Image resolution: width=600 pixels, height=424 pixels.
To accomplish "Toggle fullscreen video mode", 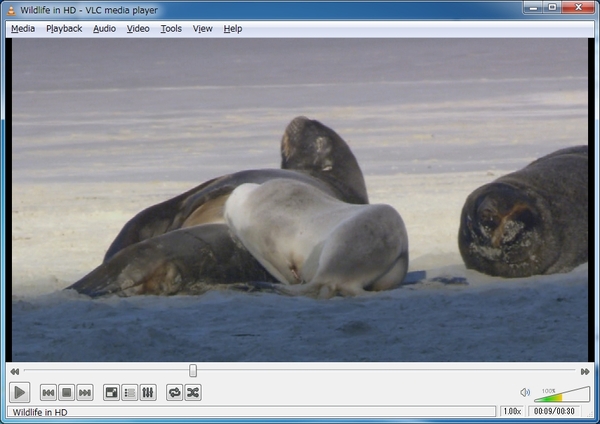I will (x=111, y=393).
